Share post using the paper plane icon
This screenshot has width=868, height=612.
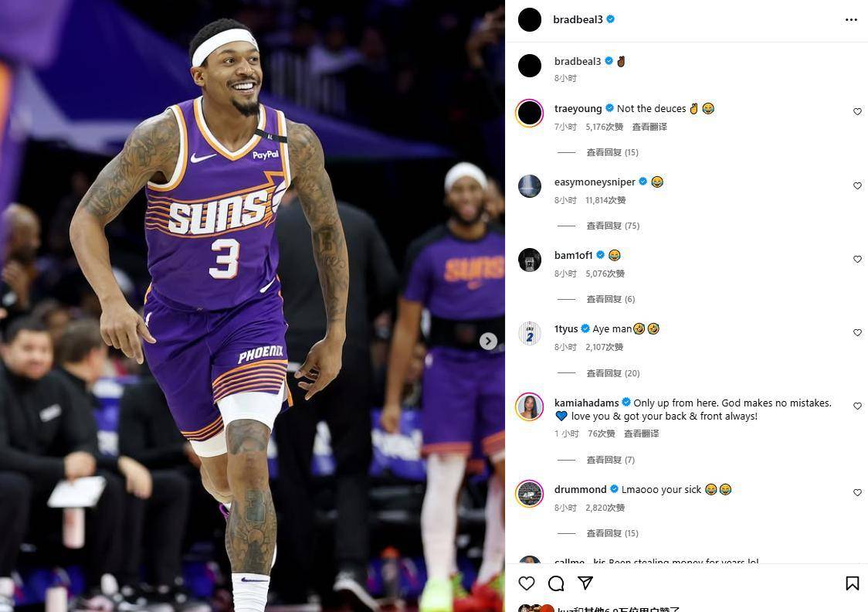point(585,583)
